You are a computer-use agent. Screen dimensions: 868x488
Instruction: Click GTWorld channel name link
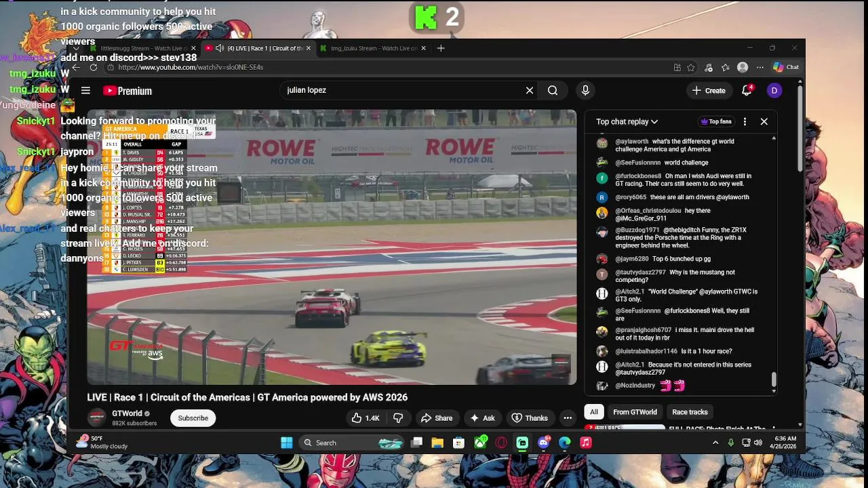point(127,413)
